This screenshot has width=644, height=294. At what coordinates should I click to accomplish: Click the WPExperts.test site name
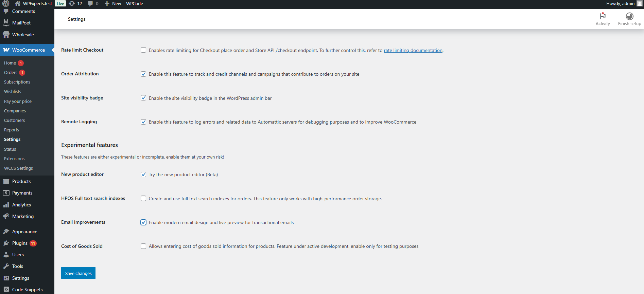tap(37, 3)
